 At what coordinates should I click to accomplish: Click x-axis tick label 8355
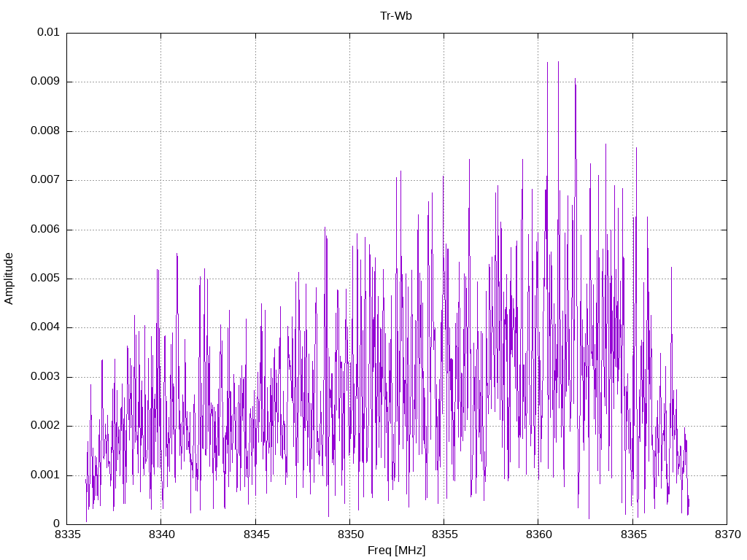[x=444, y=534]
